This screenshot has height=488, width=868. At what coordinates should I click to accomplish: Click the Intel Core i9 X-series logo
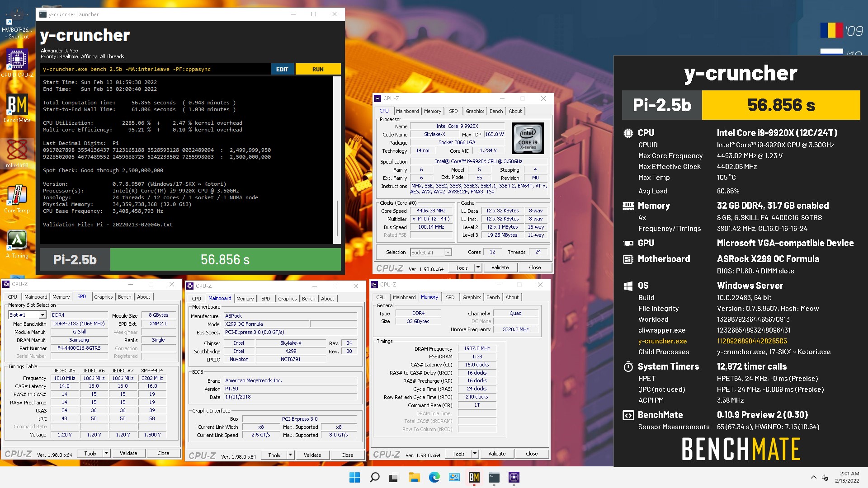[528, 139]
